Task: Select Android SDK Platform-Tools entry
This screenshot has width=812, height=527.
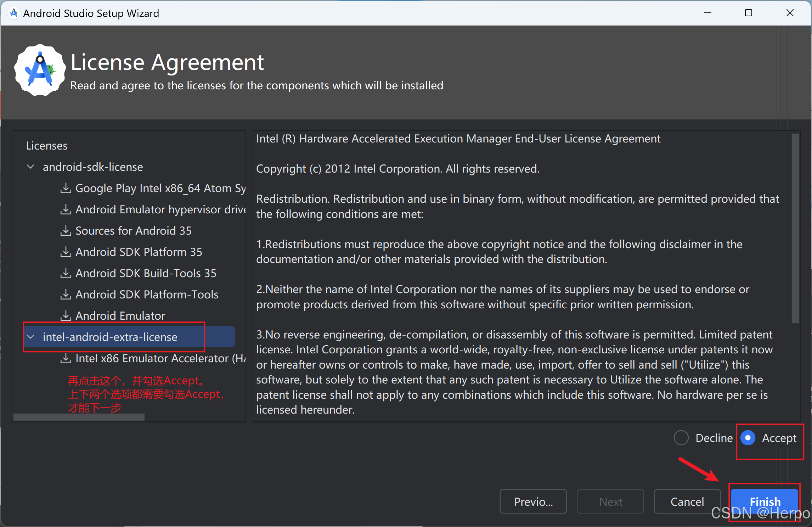Action: pos(147,295)
